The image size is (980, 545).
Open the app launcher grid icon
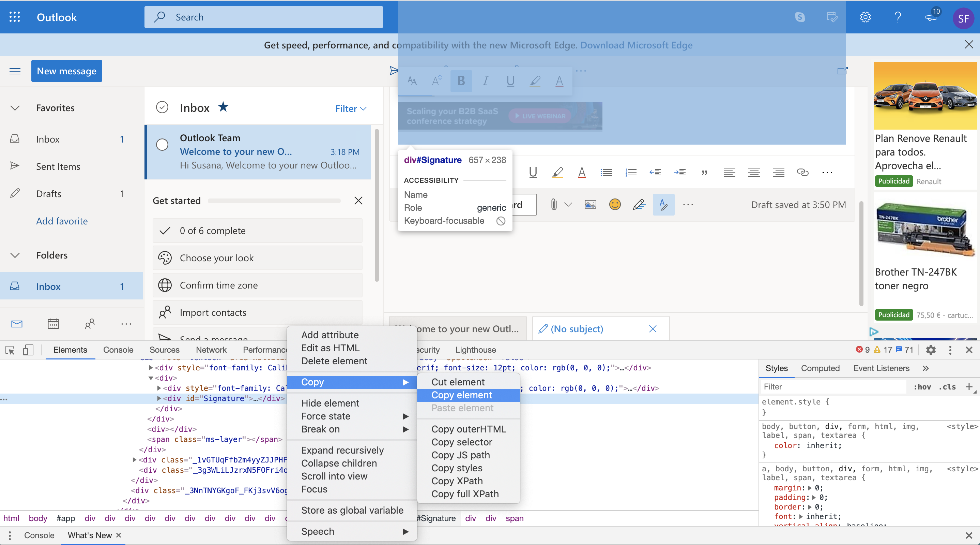(14, 17)
